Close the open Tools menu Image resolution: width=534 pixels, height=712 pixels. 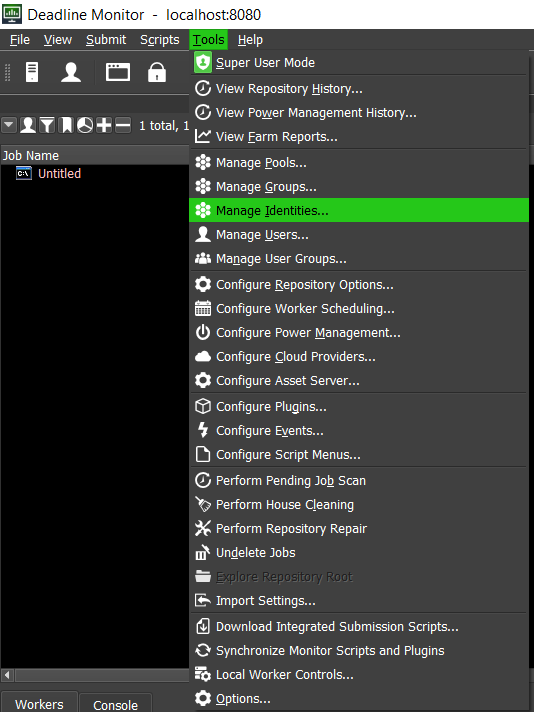pos(208,40)
